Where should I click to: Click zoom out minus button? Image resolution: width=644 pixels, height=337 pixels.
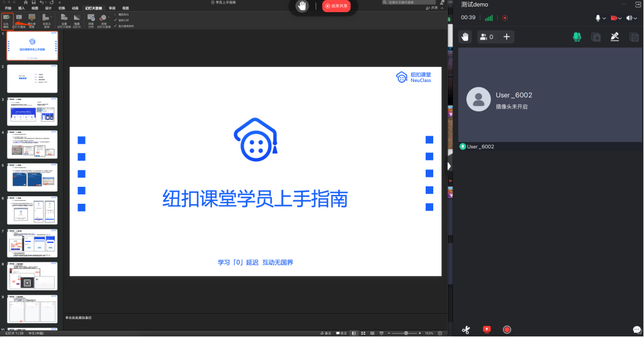[388, 334]
